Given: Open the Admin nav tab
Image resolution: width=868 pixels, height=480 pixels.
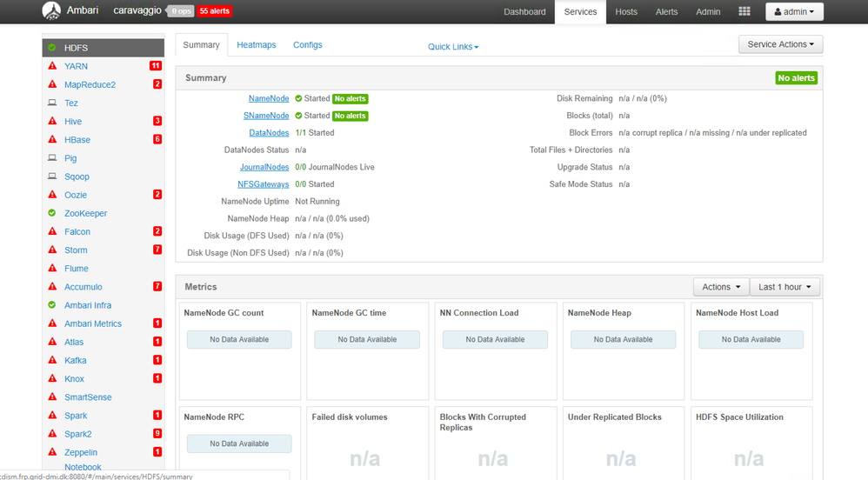Looking at the screenshot, I should tap(708, 11).
